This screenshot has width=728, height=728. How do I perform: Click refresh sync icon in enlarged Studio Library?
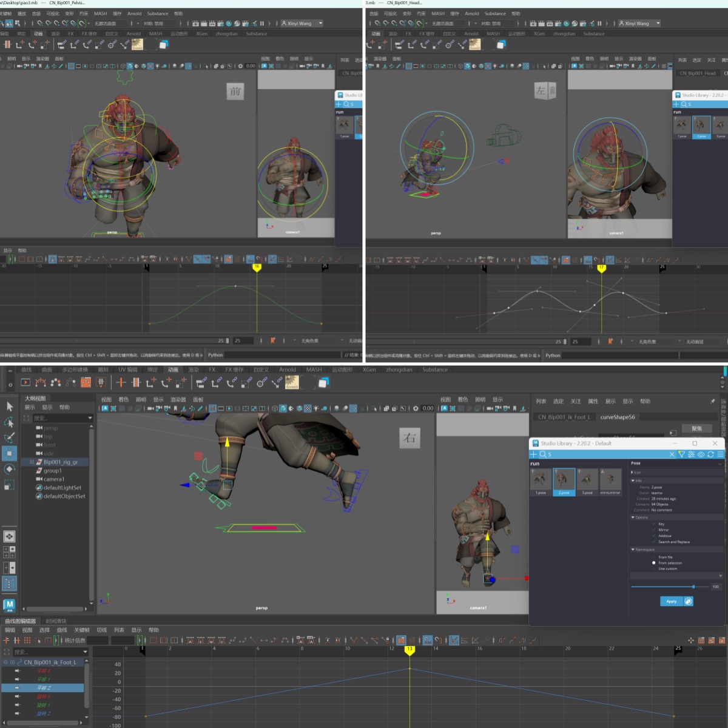pos(710,454)
